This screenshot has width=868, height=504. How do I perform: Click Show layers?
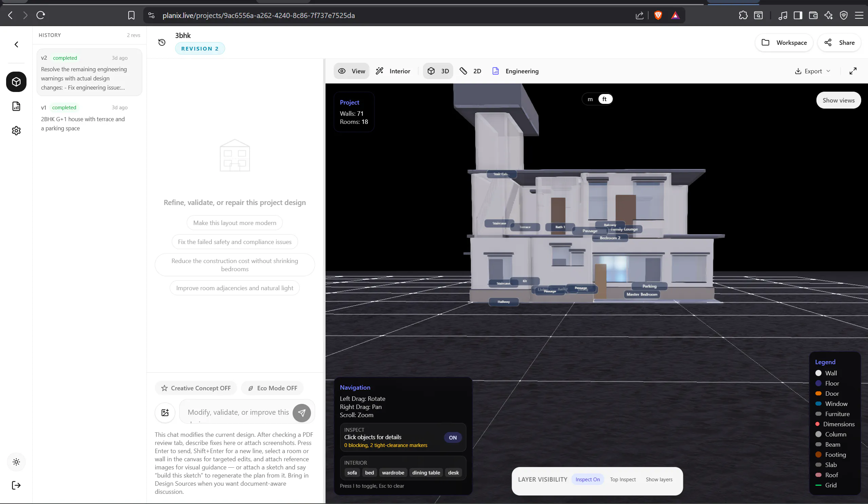(659, 479)
